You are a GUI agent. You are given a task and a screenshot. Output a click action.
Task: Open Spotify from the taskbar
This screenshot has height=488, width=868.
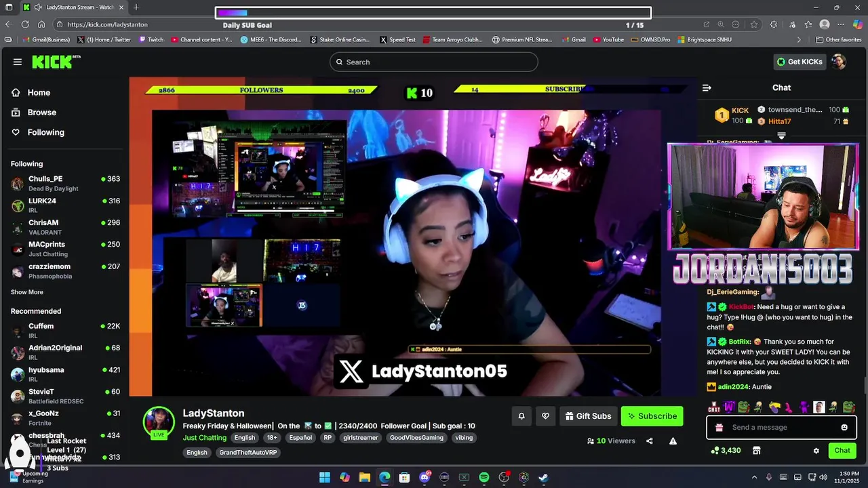coord(484,477)
